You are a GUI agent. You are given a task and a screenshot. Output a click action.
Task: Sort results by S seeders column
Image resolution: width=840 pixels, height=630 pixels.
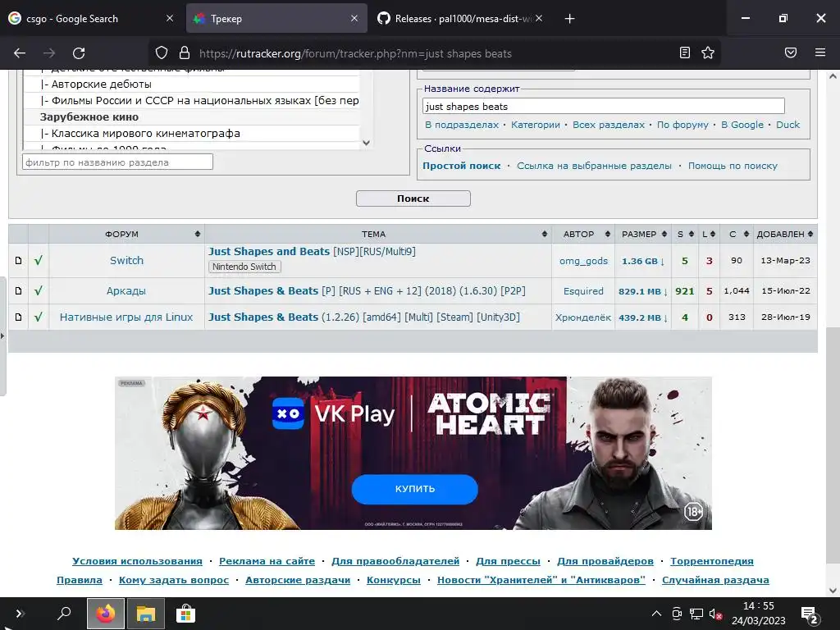coord(685,234)
